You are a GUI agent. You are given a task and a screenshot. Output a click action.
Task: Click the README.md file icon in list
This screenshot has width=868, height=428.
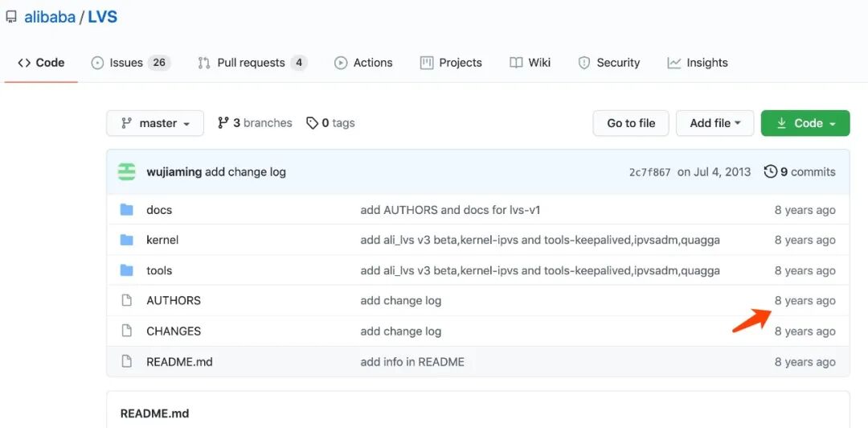coord(127,362)
